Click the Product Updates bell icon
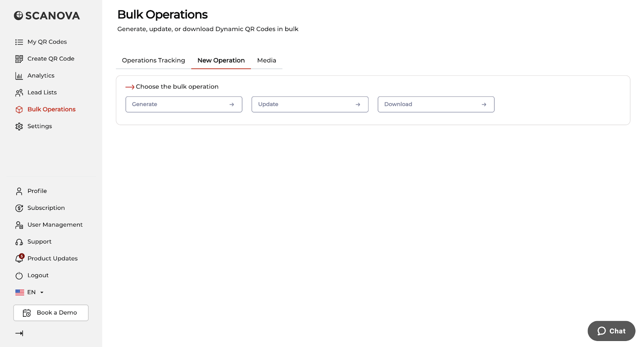The width and height of the screenshot is (644, 347). (x=19, y=259)
